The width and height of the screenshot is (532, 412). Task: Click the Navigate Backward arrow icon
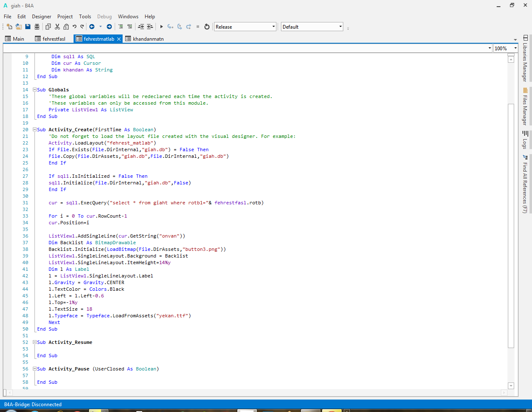click(92, 27)
